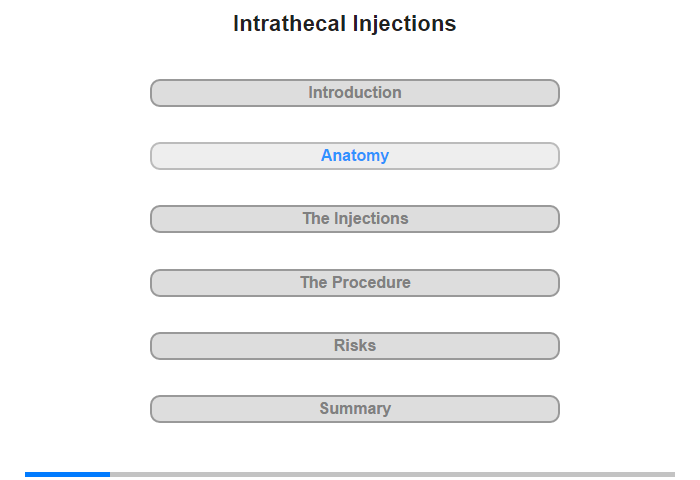Open the Introduction section

coord(354,93)
